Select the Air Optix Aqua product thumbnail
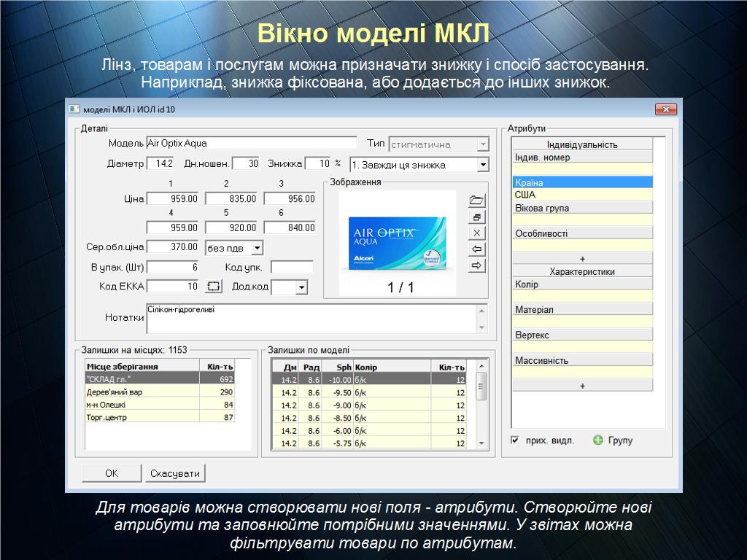 click(x=397, y=244)
